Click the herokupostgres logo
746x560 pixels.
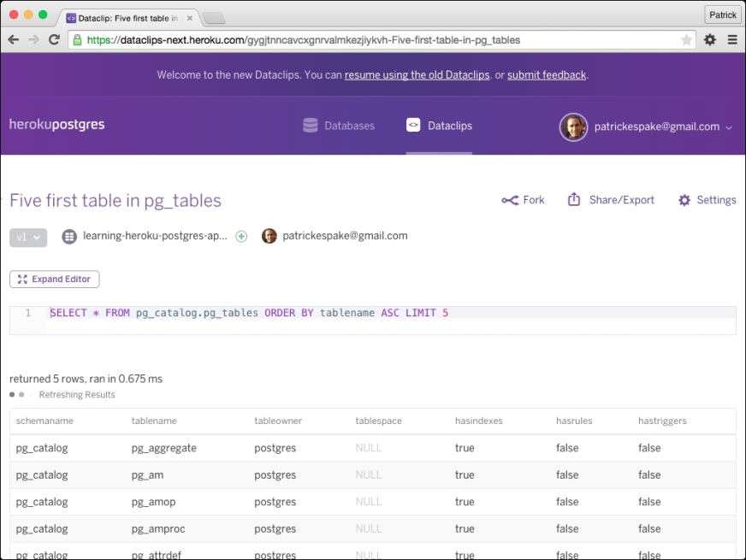pos(56,125)
